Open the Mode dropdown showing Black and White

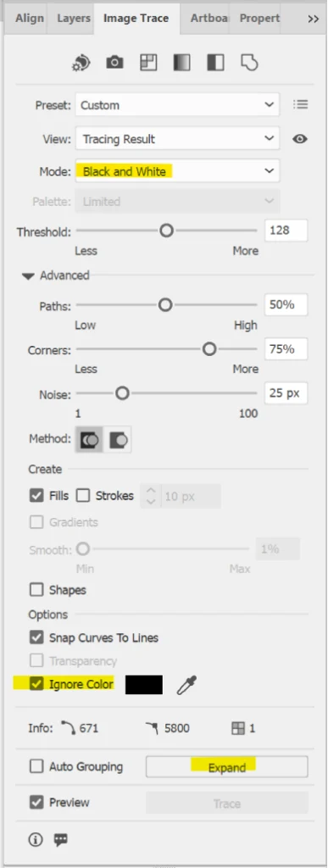(x=177, y=171)
